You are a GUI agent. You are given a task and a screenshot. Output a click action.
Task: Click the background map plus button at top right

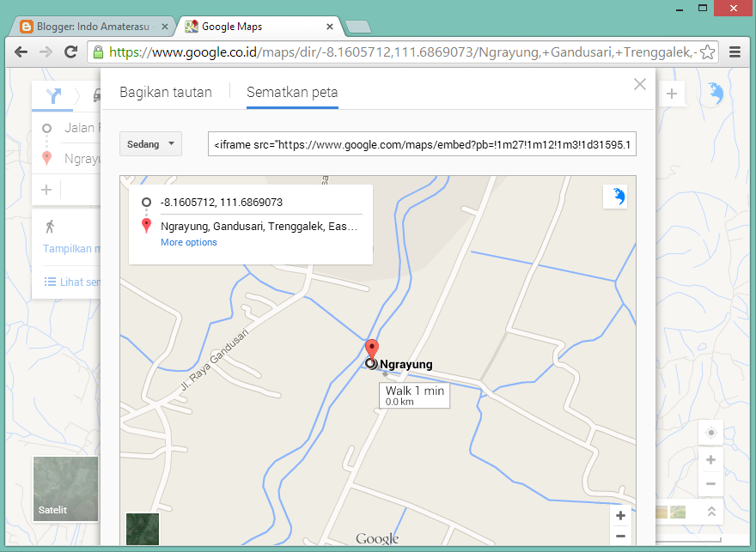672,94
